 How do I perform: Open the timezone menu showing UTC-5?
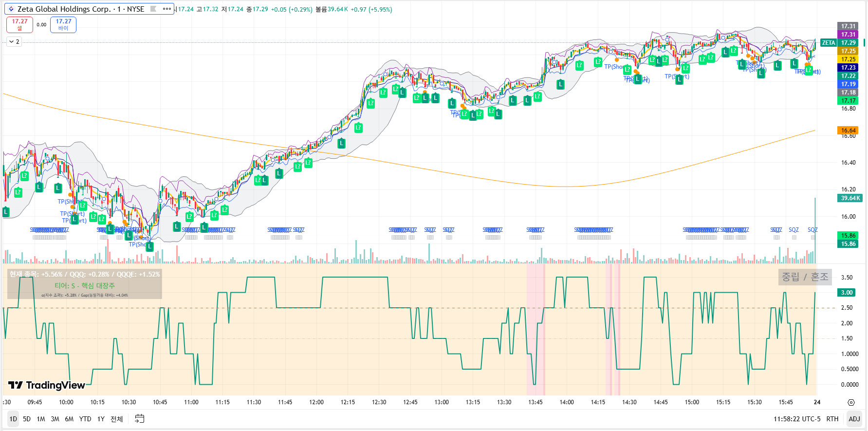(x=796, y=419)
